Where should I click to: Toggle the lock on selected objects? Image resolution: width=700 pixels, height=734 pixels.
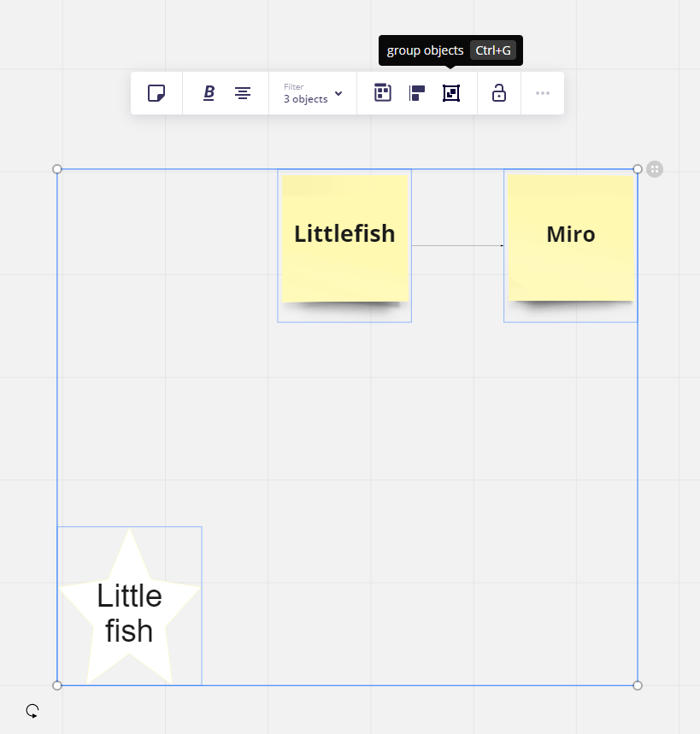point(499,93)
